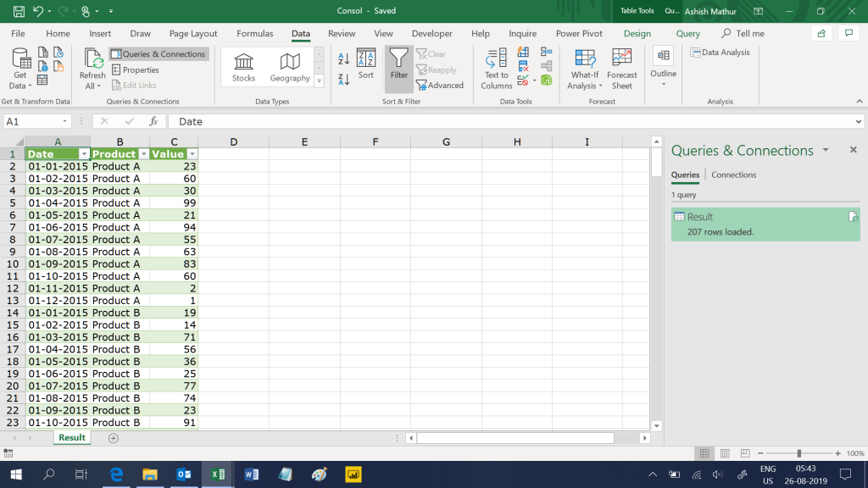Open Microsoft Edge from taskbar
This screenshot has height=488, width=868.
coord(116,474)
